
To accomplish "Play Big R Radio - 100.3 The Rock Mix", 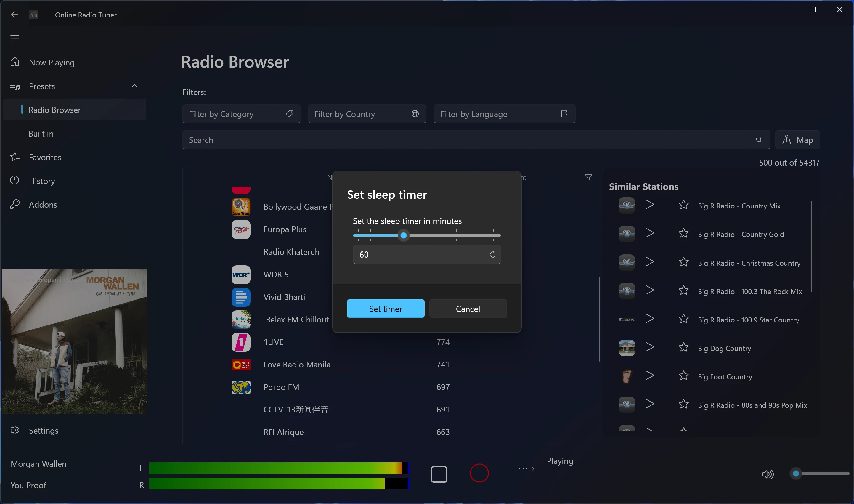I will [649, 290].
